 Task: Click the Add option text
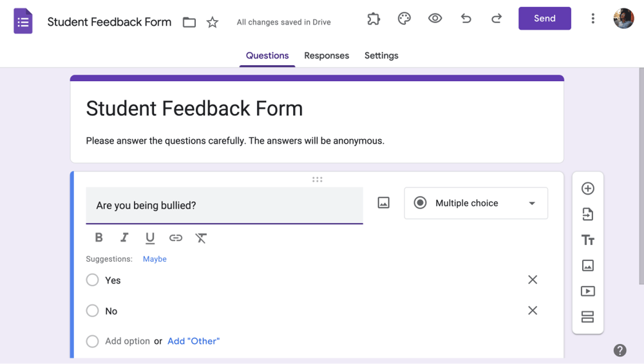pos(128,341)
